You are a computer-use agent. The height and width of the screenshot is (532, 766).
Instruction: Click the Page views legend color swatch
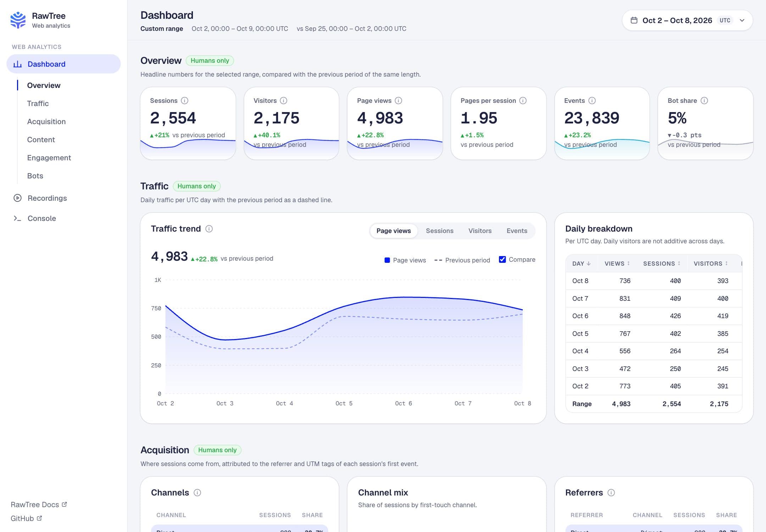click(x=387, y=260)
